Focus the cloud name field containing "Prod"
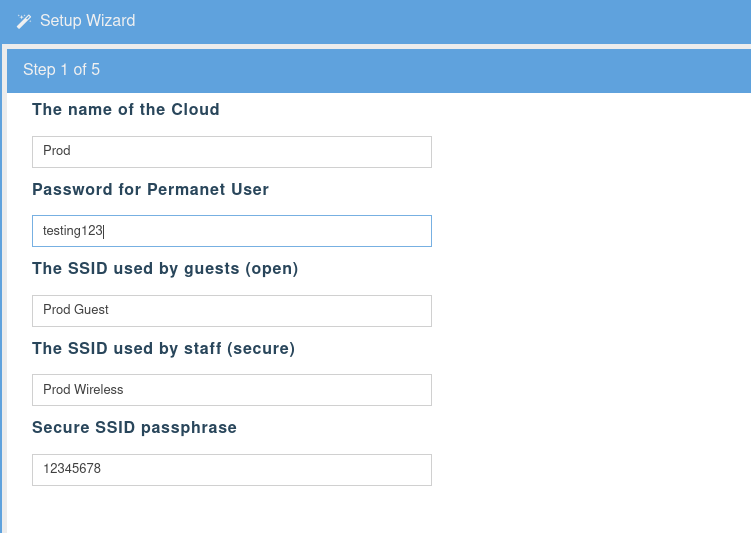Screen dimensions: 751x533 231,152
